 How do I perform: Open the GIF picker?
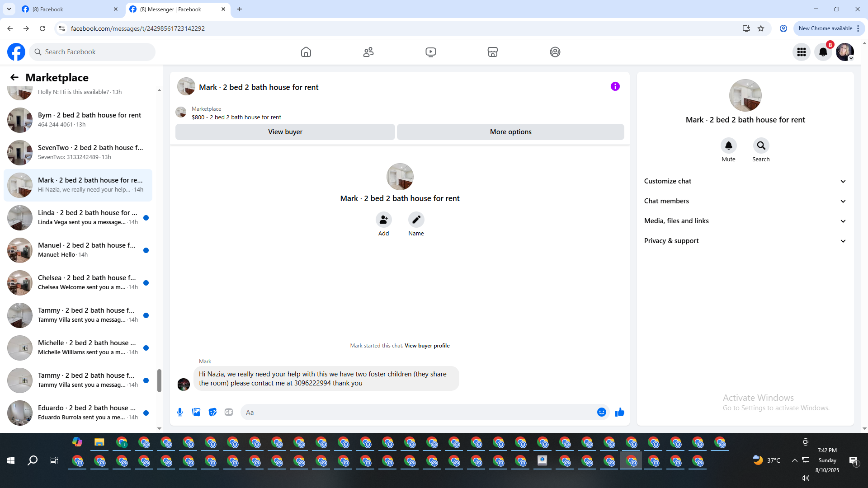click(229, 412)
